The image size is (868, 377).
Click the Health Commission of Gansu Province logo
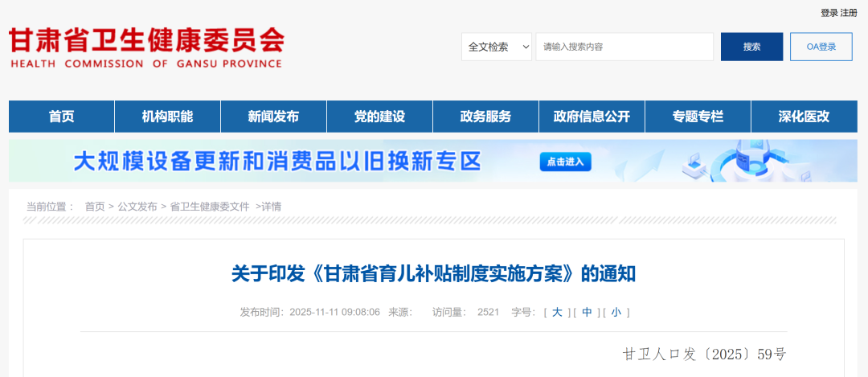pos(146,47)
